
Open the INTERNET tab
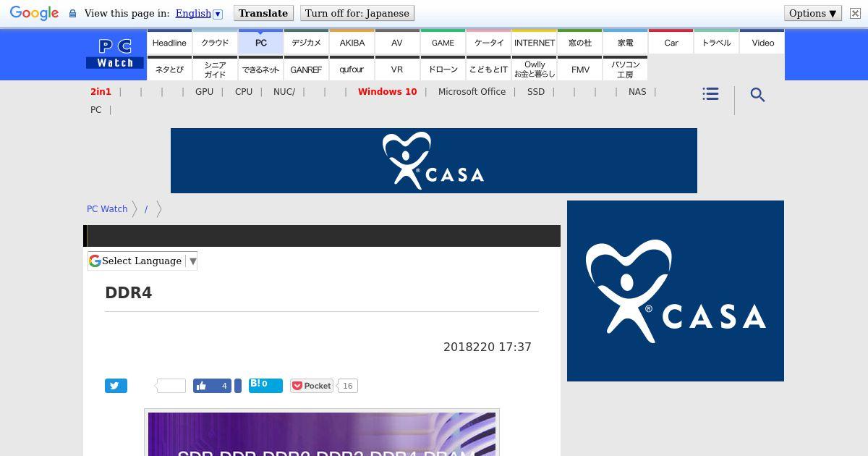534,43
